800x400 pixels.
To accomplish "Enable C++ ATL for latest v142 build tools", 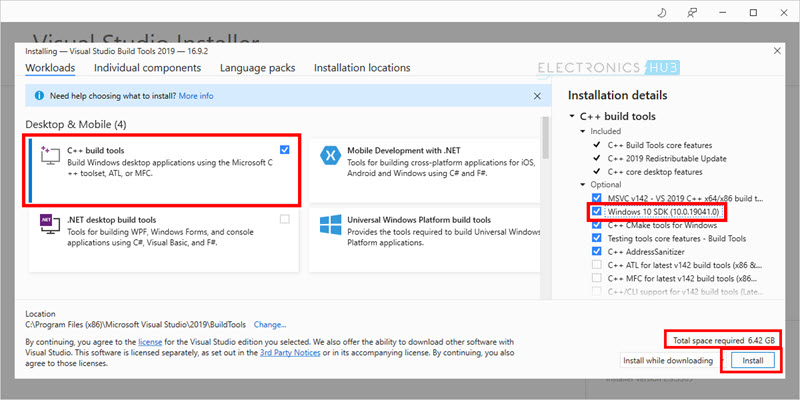I will point(597,264).
